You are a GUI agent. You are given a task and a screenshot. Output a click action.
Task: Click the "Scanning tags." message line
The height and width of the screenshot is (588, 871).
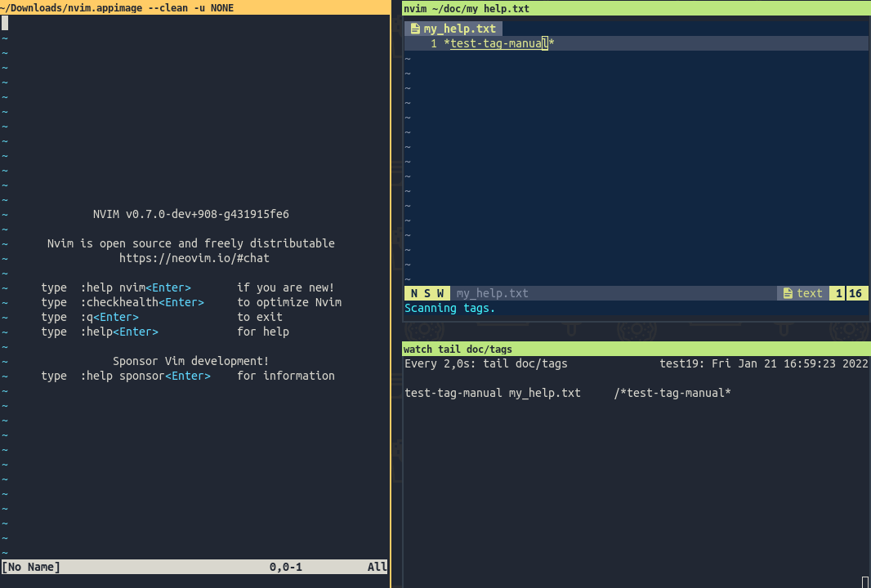click(x=449, y=308)
